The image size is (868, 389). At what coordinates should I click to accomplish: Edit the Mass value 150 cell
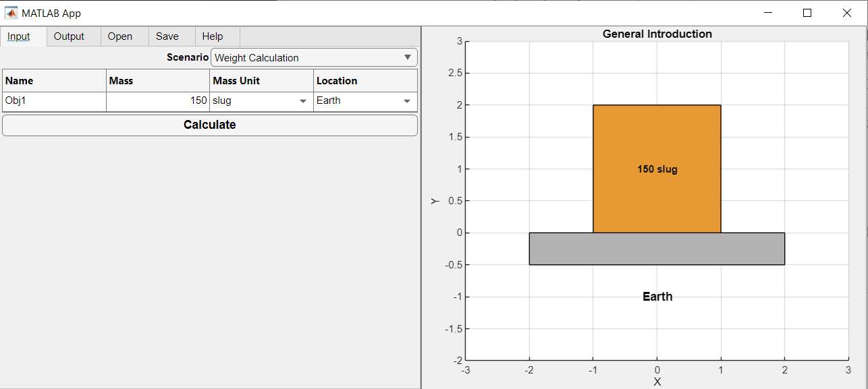[x=158, y=101]
